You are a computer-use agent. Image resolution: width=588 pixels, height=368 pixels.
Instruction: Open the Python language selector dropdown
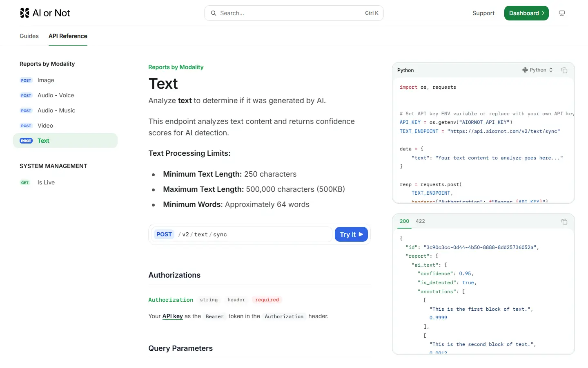537,70
